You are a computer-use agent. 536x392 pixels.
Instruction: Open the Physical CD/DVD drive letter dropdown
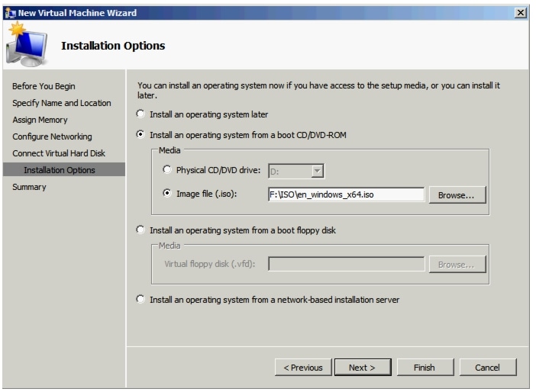click(317, 171)
